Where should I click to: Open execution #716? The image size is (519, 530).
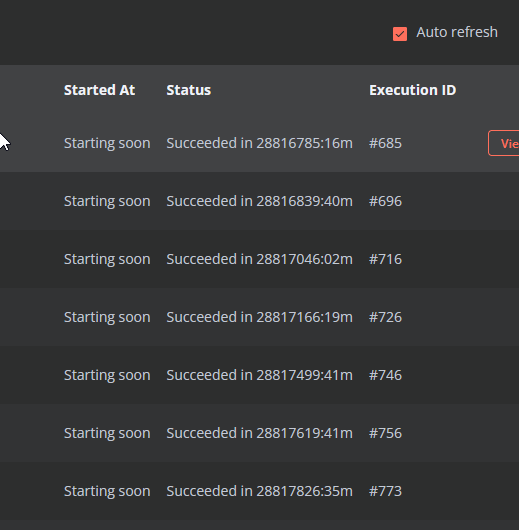click(x=385, y=260)
